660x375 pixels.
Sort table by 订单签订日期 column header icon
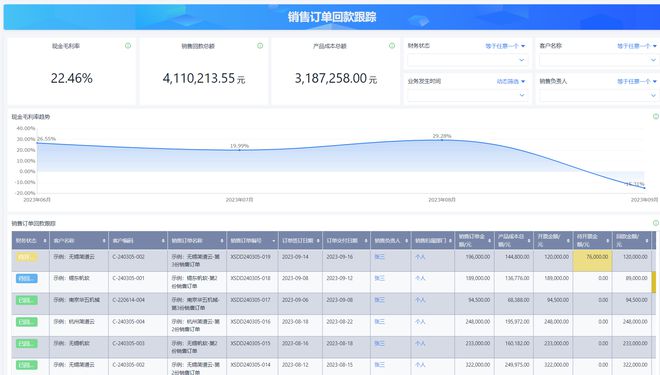318,241
